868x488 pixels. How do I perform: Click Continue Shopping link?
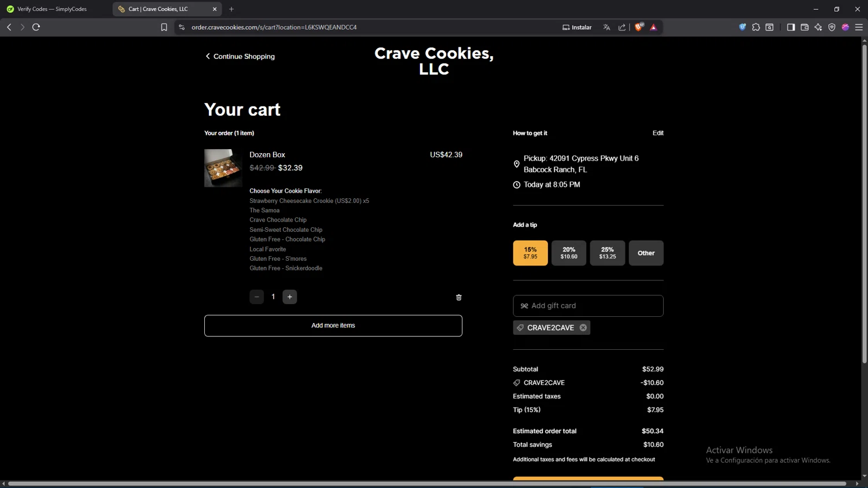(x=240, y=57)
